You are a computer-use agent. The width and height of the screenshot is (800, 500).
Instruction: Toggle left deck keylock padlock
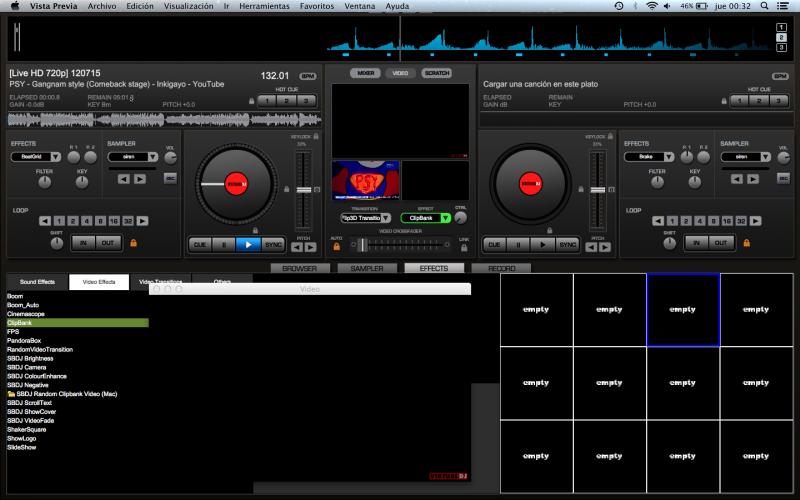pos(316,136)
